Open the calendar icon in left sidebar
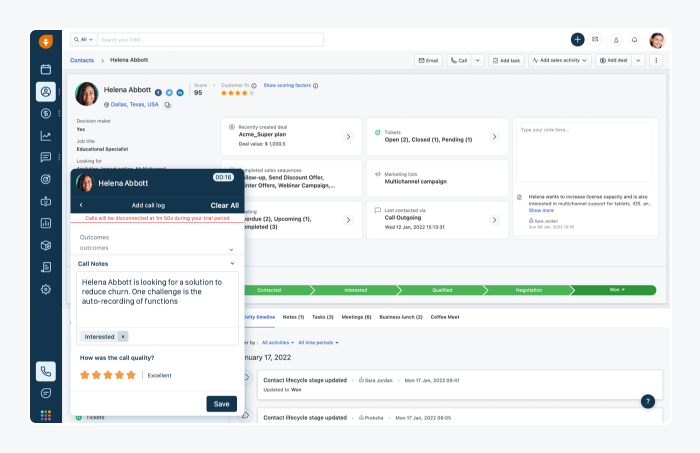The height and width of the screenshot is (453, 700). [46, 69]
